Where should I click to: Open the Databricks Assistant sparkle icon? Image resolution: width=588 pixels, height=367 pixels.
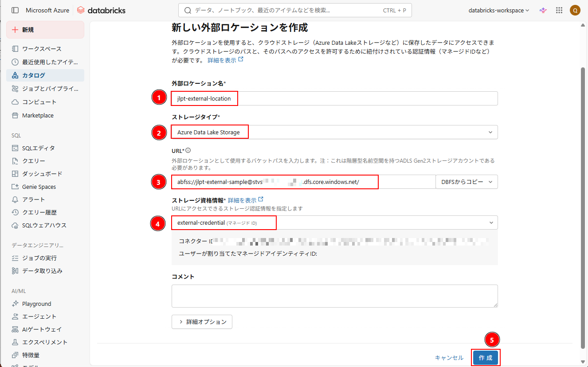click(543, 10)
